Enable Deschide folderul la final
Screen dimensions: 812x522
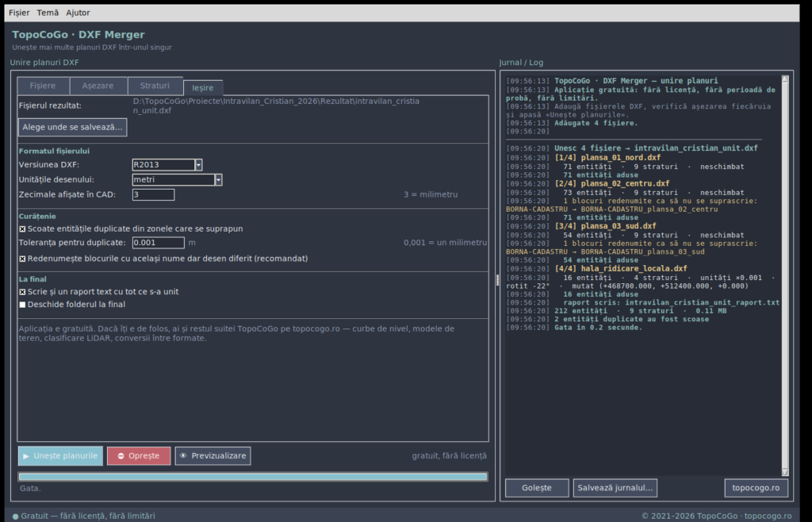[22, 305]
